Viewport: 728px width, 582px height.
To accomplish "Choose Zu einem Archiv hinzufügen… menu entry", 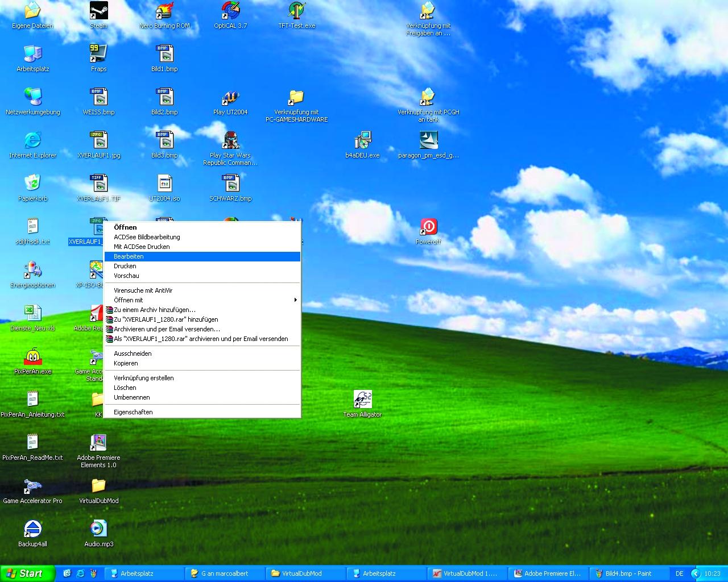I will tap(202, 310).
